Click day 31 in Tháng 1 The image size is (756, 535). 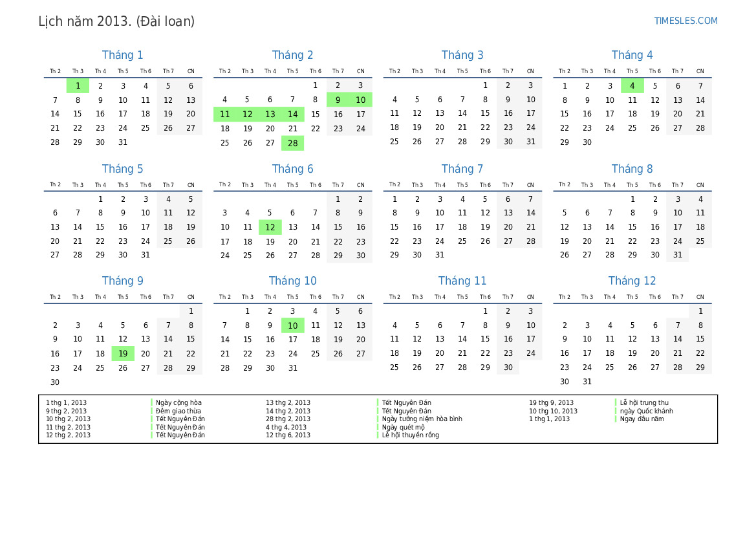123,142
